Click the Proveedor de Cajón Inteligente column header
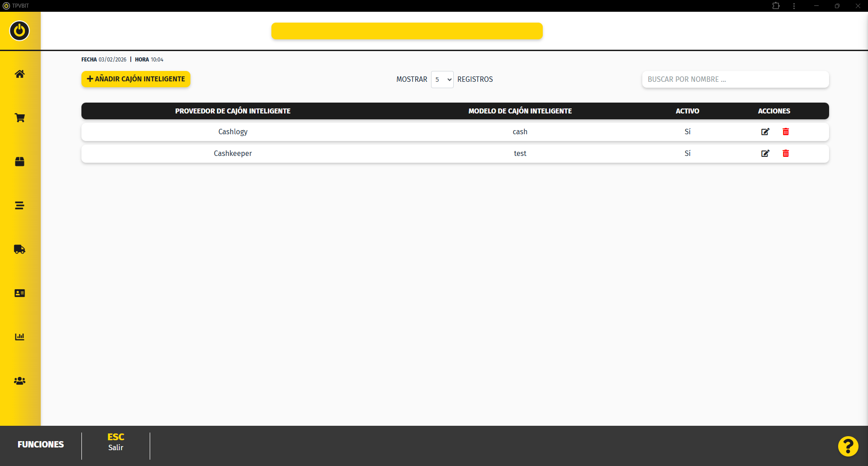The width and height of the screenshot is (868, 466). [x=232, y=111]
